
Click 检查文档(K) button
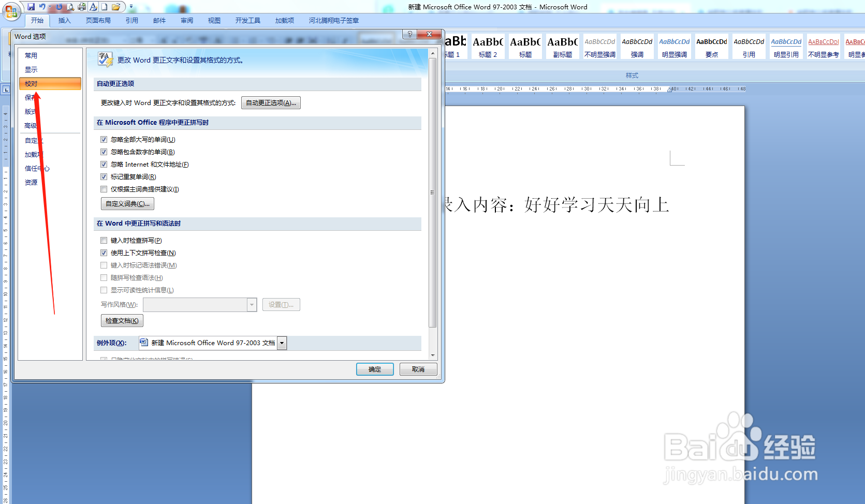[x=122, y=321]
